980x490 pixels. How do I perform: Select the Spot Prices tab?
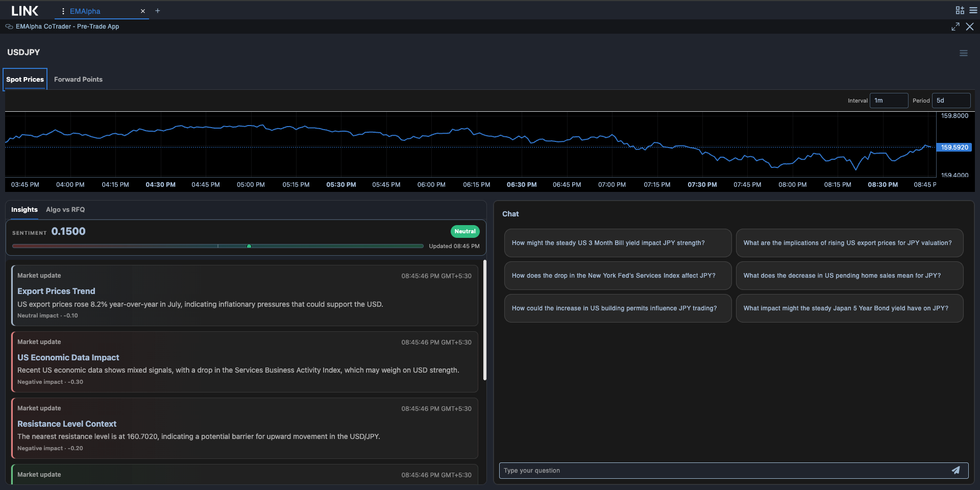pos(25,79)
